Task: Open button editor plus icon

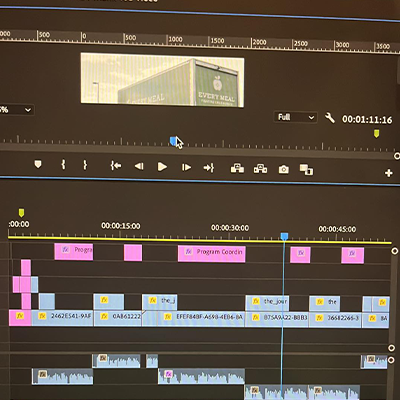Action: point(389,173)
